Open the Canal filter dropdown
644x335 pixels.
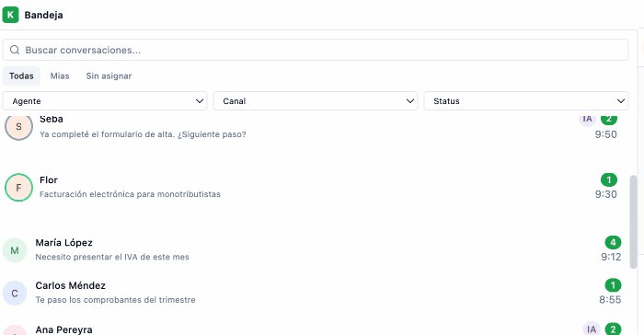tap(316, 101)
